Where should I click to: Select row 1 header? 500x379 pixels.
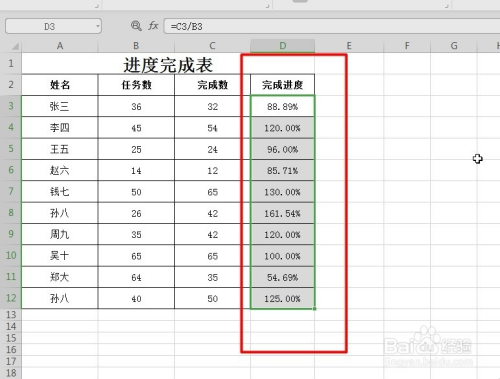coord(11,63)
